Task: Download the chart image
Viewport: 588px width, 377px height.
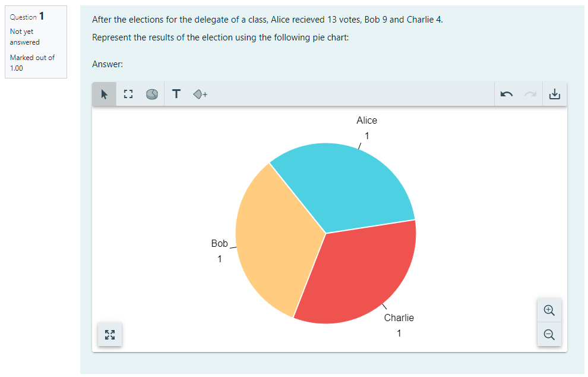Action: pos(555,94)
